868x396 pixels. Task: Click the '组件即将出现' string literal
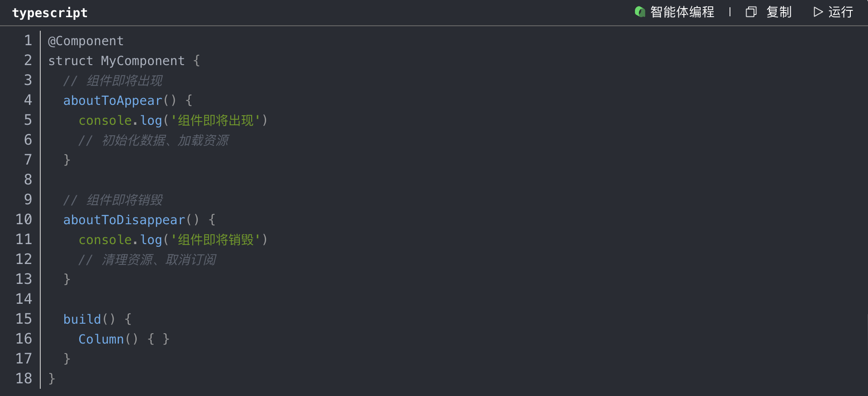point(215,121)
